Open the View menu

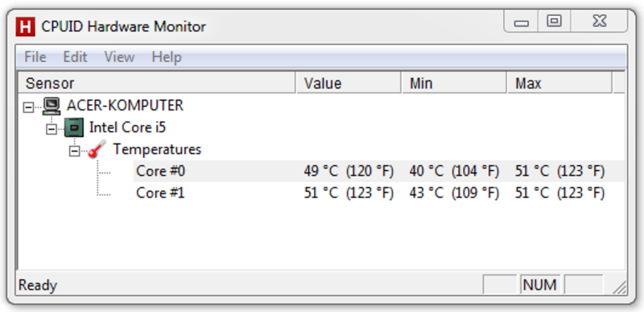(119, 56)
